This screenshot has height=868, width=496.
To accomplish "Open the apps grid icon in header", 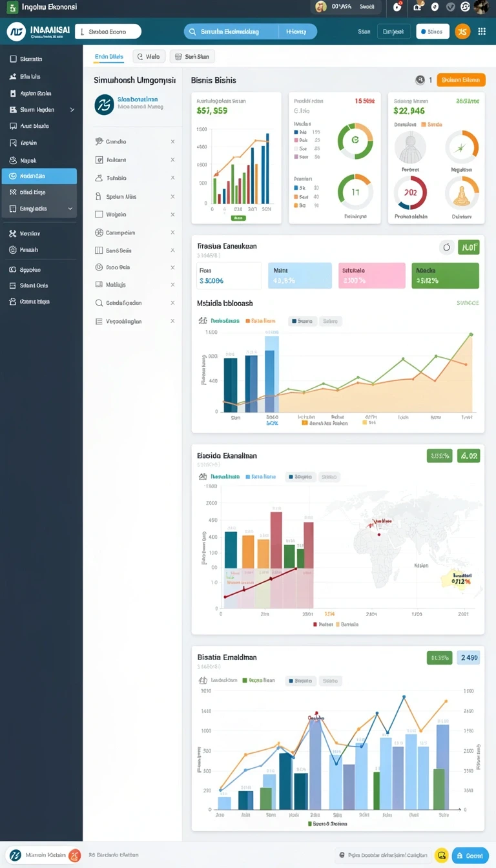I will point(482,31).
